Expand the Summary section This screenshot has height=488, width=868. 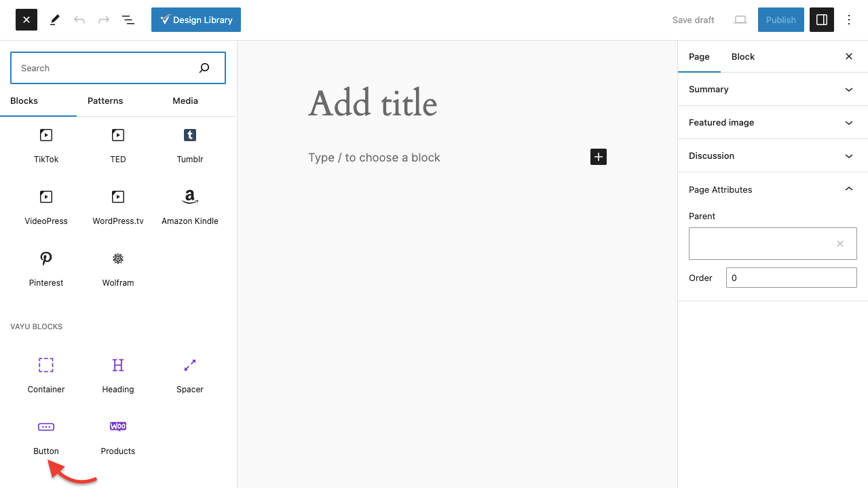(772, 89)
